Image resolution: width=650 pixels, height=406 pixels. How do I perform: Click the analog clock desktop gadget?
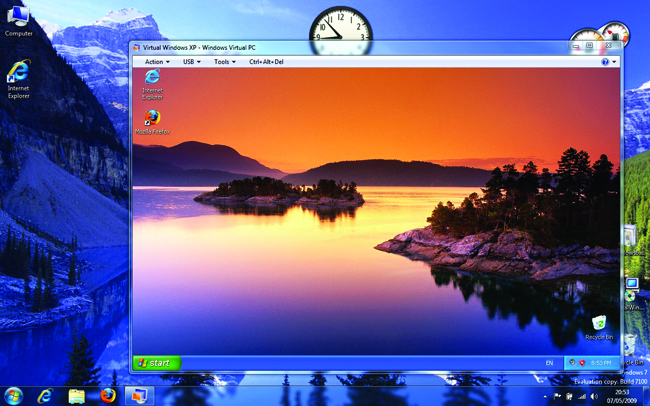pos(341,30)
